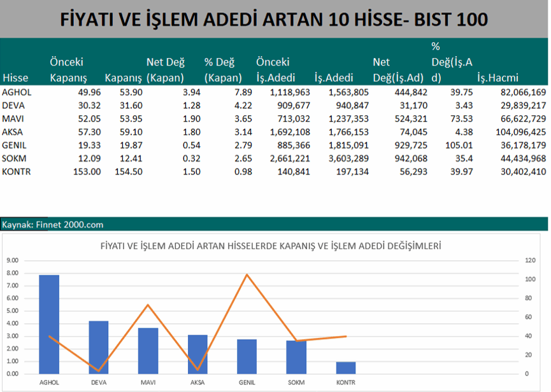Select the % Değ (Kapan) column header
The width and height of the screenshot is (551, 392).
point(223,70)
